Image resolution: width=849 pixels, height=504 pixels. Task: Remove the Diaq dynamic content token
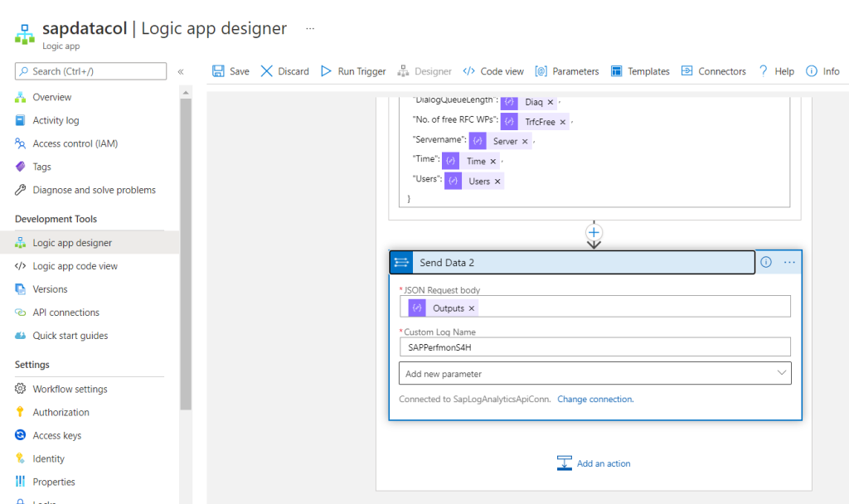pyautogui.click(x=551, y=102)
